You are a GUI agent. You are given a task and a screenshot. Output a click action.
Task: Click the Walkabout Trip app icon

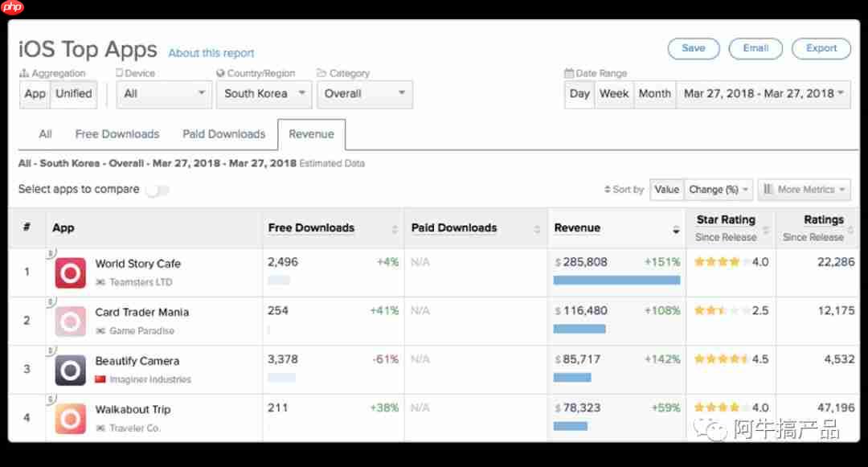[x=70, y=419]
